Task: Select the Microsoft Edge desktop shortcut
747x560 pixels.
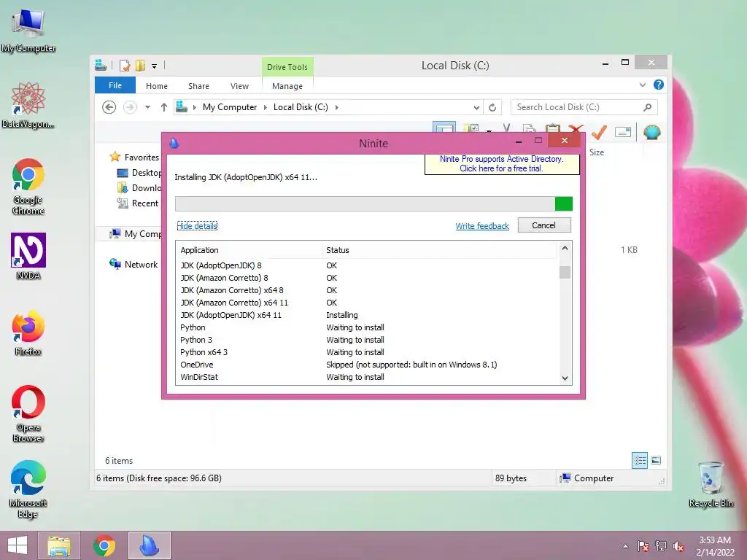Action: (28, 489)
